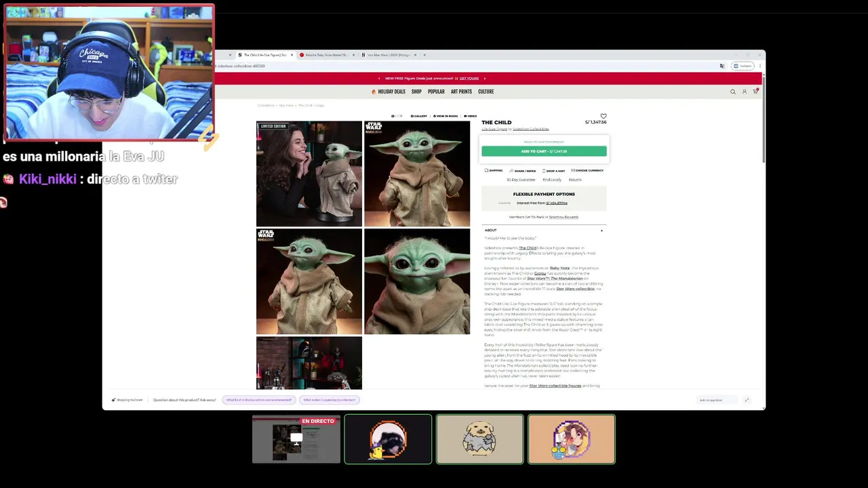
Task: Open the Shop menu
Action: [416, 91]
